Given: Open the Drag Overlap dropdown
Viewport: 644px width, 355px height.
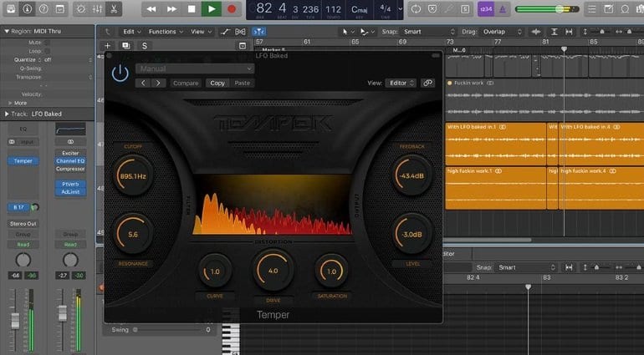Looking at the screenshot, I should pyautogui.click(x=501, y=32).
